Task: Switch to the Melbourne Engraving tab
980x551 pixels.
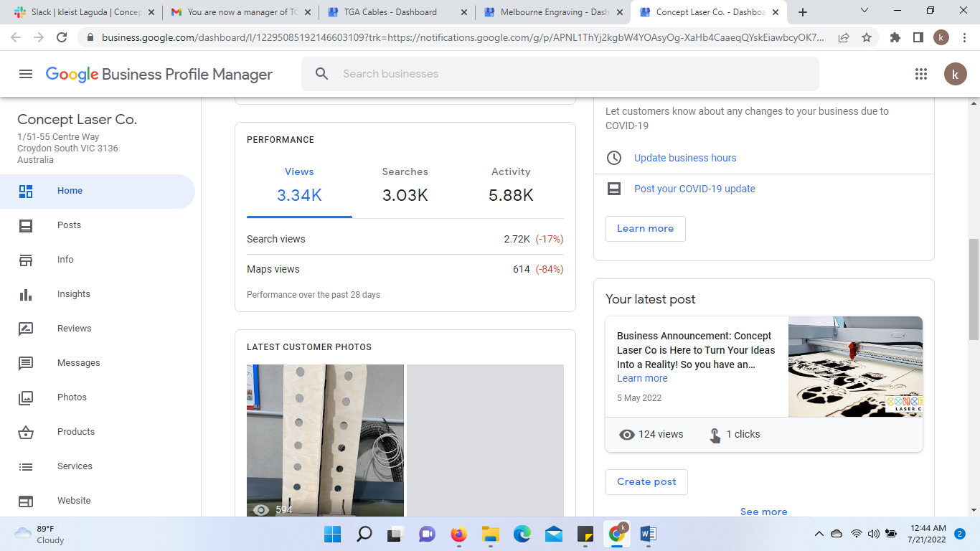Action: (x=552, y=12)
